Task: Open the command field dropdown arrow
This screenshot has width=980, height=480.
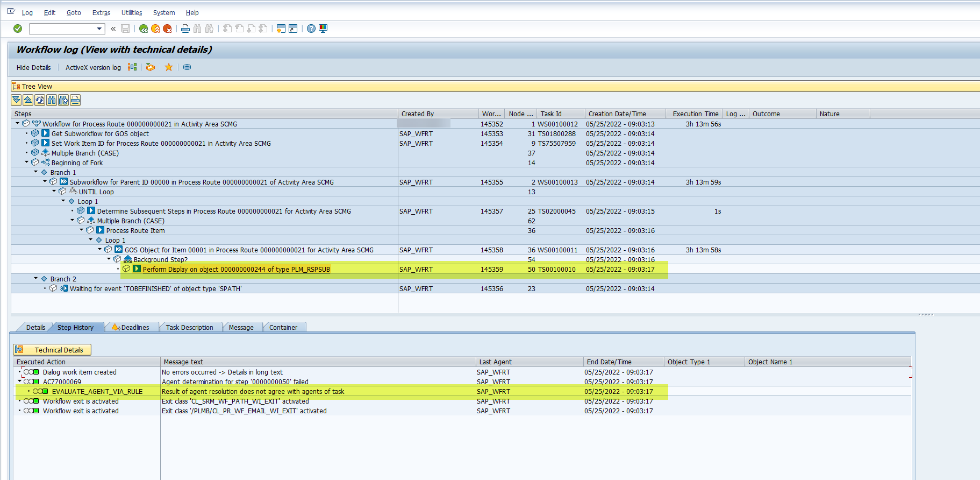Action: (x=99, y=29)
